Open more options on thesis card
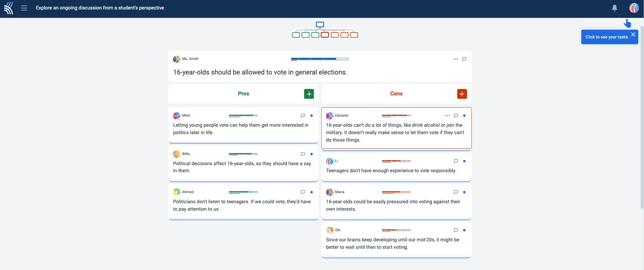The width and height of the screenshot is (644, 270). [x=456, y=59]
